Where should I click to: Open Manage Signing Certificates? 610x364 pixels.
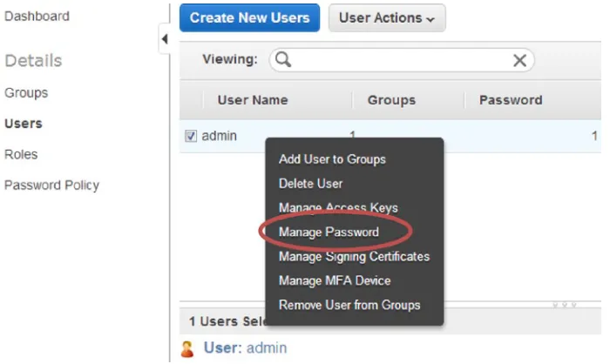click(x=354, y=257)
